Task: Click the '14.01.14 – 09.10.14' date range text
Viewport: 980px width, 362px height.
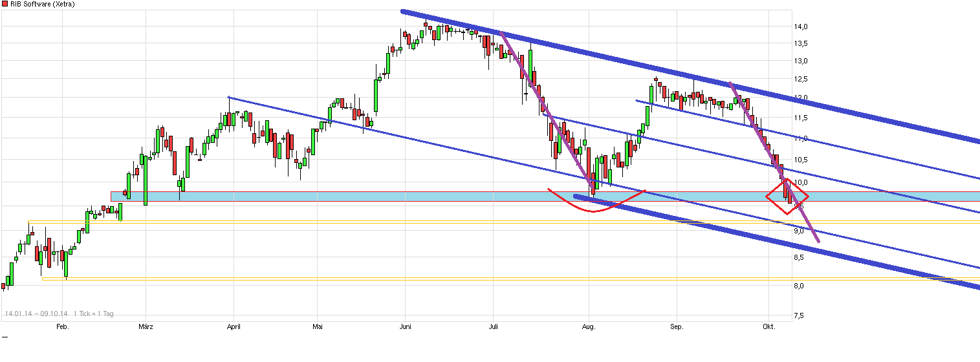Action: (x=37, y=314)
